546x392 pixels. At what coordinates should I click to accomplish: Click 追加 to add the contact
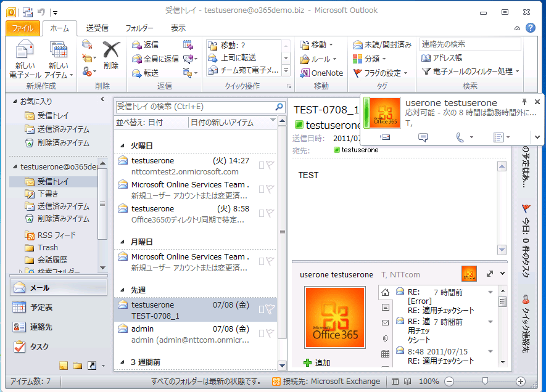tap(317, 363)
